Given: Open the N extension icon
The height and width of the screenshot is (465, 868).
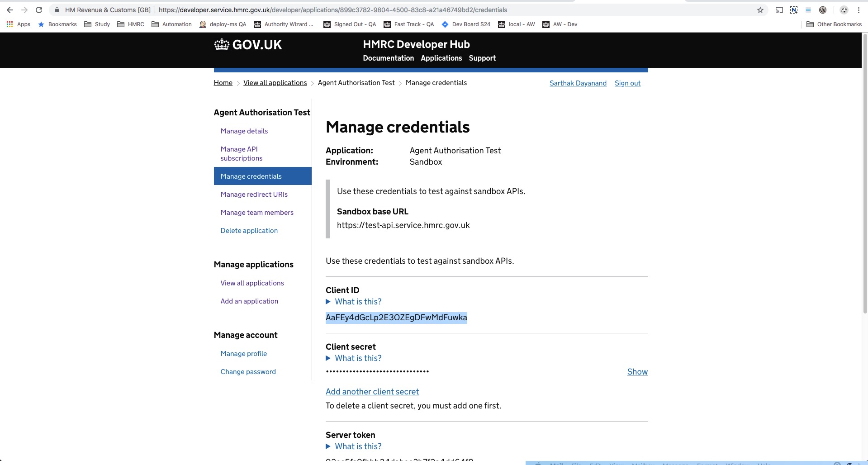Looking at the screenshot, I should (794, 10).
